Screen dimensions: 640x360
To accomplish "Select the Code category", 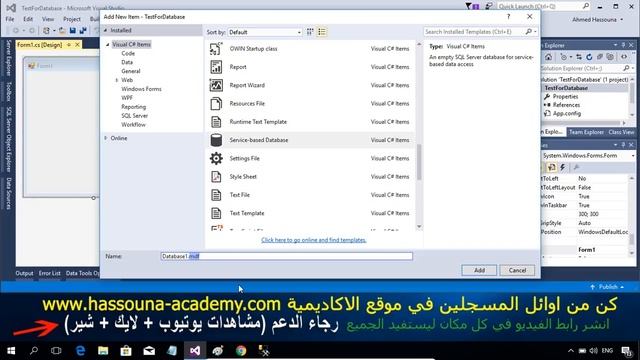I will (x=128, y=53).
